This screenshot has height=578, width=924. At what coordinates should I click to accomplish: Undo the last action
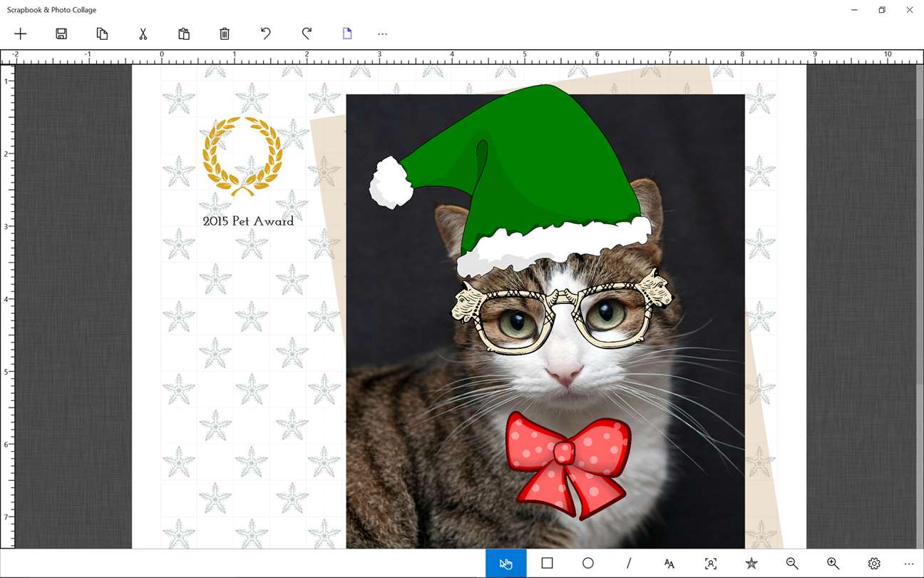(x=265, y=34)
